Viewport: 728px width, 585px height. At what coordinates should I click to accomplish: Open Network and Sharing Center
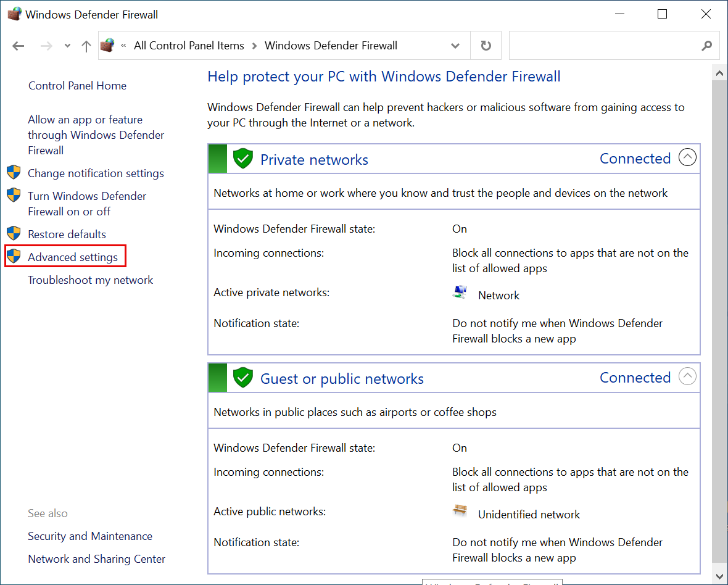pyautogui.click(x=96, y=558)
